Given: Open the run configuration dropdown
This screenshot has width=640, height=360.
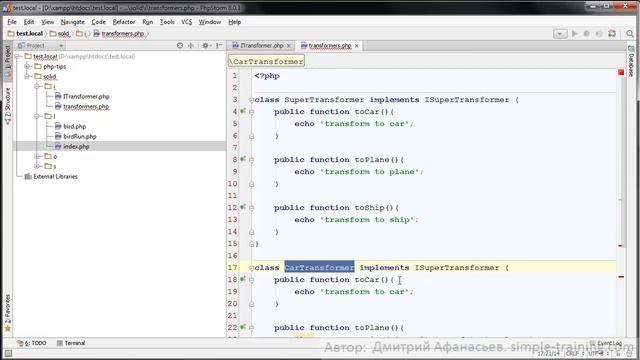Looking at the screenshot, I should click(560, 34).
